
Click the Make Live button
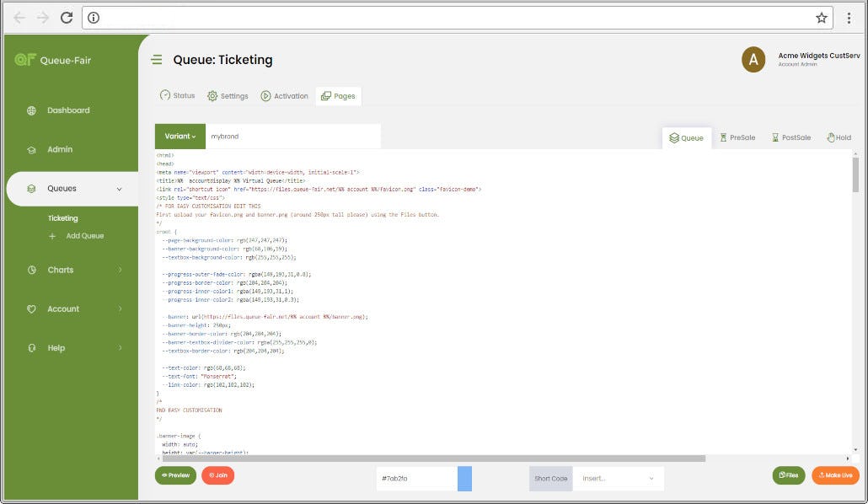pyautogui.click(x=835, y=475)
